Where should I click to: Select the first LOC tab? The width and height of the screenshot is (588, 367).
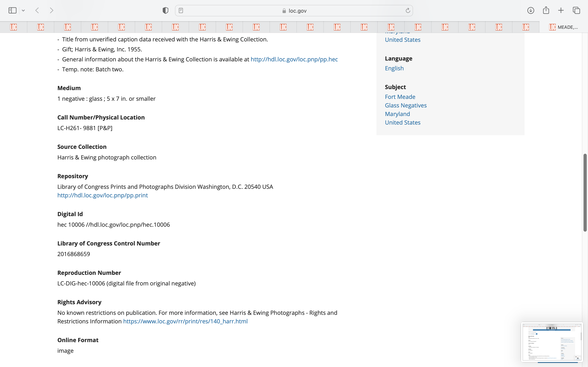click(14, 27)
